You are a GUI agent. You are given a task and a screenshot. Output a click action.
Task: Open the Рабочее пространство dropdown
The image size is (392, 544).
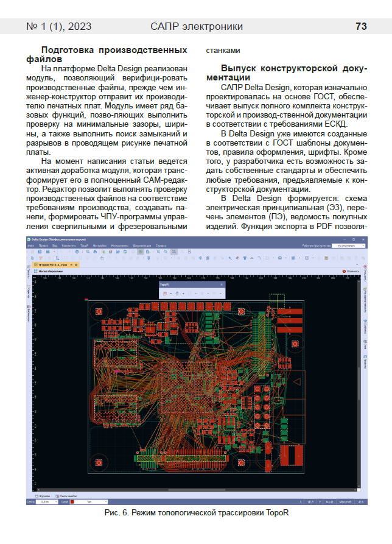click(348, 246)
